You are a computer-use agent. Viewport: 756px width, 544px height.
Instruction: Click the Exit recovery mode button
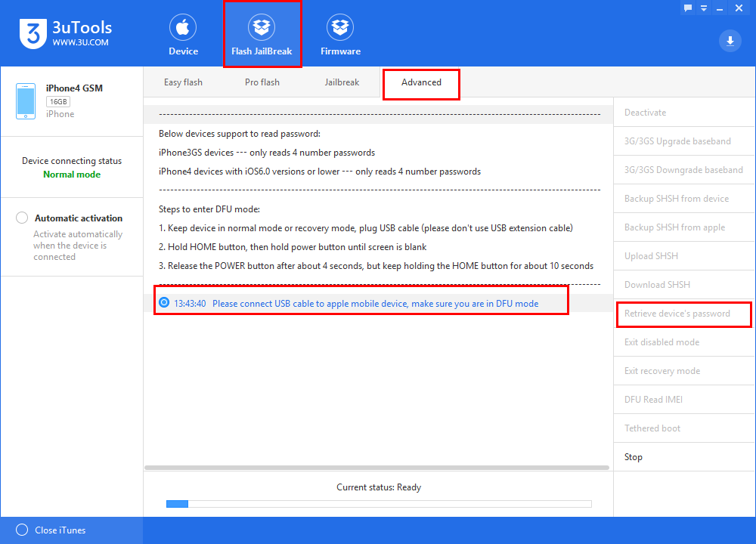(x=661, y=371)
